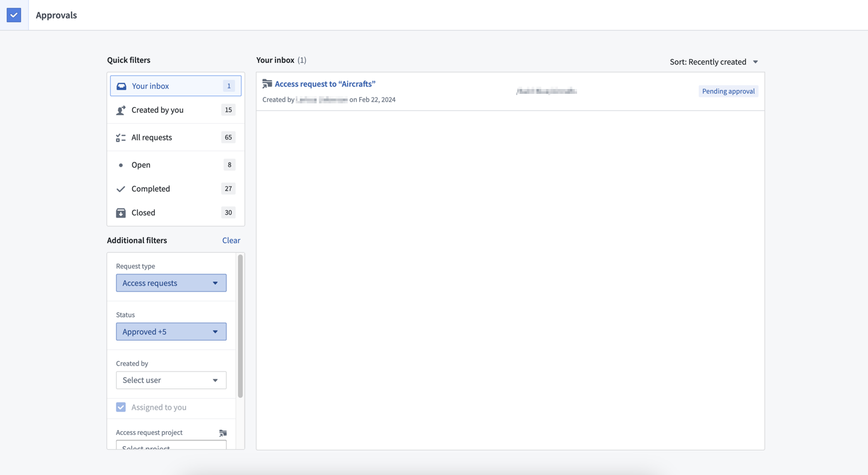This screenshot has height=475, width=868.
Task: Click the Closed count badge 30
Action: tap(228, 213)
